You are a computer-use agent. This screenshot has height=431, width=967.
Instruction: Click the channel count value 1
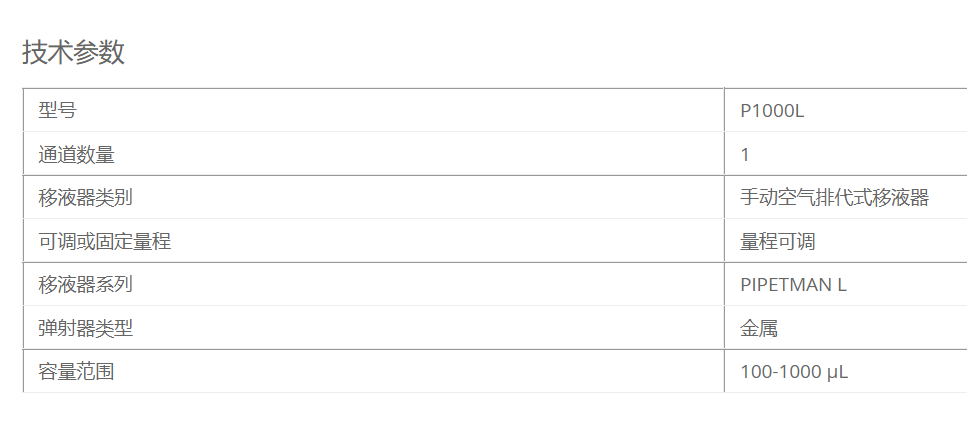tap(744, 155)
